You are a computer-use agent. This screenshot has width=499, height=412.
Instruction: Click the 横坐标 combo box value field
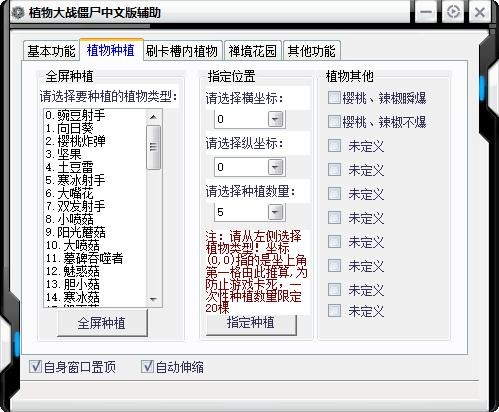[x=241, y=119]
